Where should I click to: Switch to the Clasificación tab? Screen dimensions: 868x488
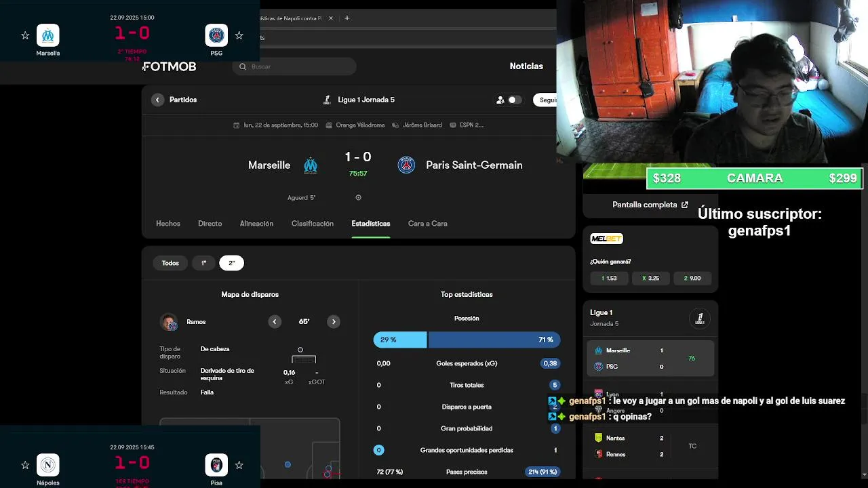click(313, 224)
